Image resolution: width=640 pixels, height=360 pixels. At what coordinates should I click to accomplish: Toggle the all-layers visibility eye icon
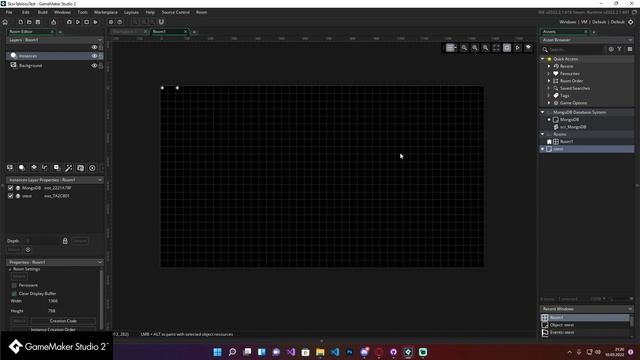[x=94, y=47]
